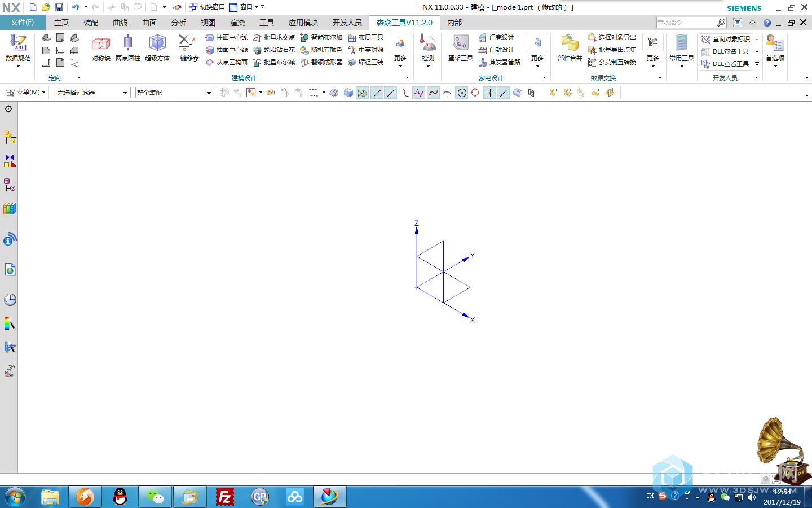Toggle snap to quadrant point
Screen dimensions: 812x508
click(x=475, y=93)
